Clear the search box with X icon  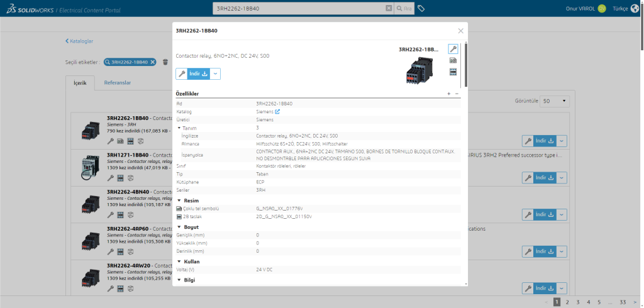[x=389, y=8]
